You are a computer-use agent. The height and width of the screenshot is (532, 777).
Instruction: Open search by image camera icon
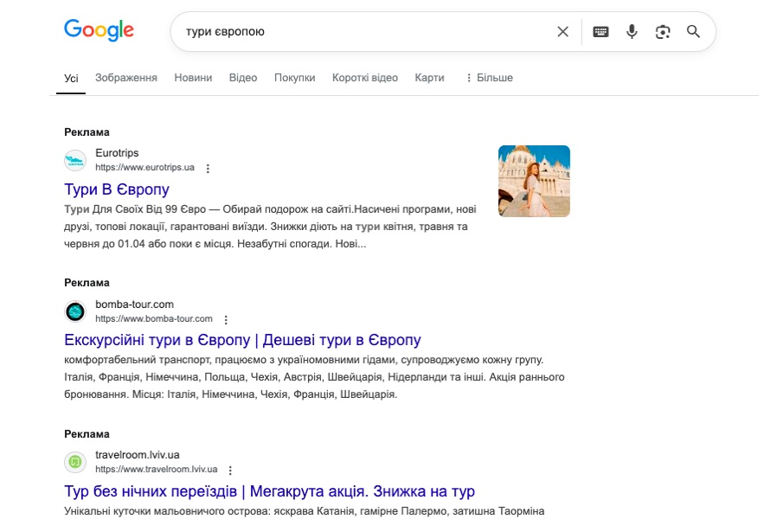point(663,32)
